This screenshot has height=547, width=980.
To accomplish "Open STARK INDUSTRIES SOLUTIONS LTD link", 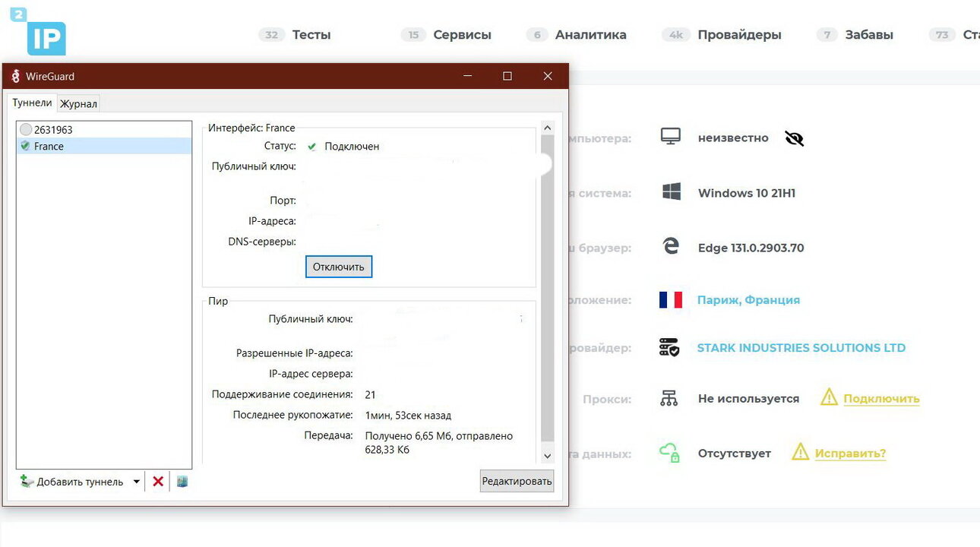I will pyautogui.click(x=801, y=347).
